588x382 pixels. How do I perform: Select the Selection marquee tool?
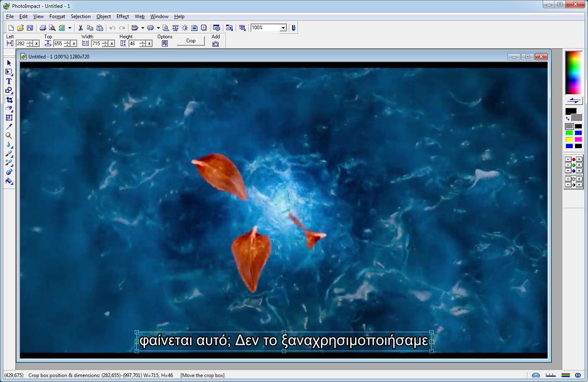(x=9, y=72)
